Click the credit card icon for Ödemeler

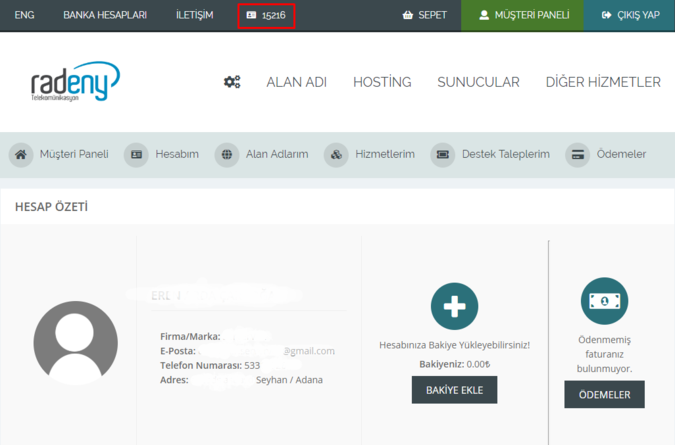[x=577, y=155]
